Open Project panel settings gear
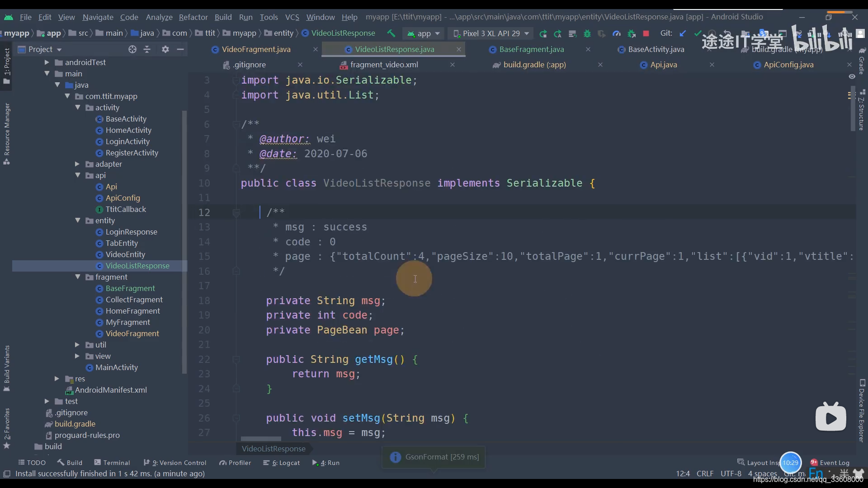Viewport: 868px width, 488px height. (165, 49)
